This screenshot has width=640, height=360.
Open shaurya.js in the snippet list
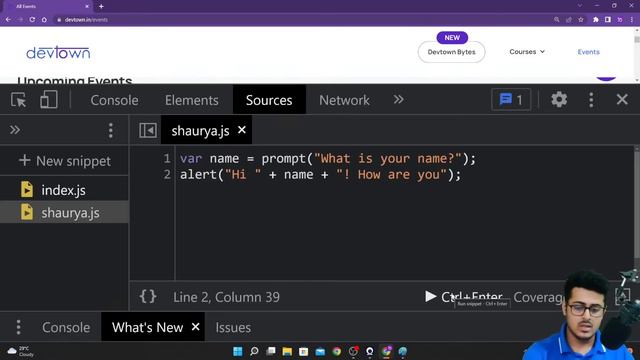click(70, 213)
